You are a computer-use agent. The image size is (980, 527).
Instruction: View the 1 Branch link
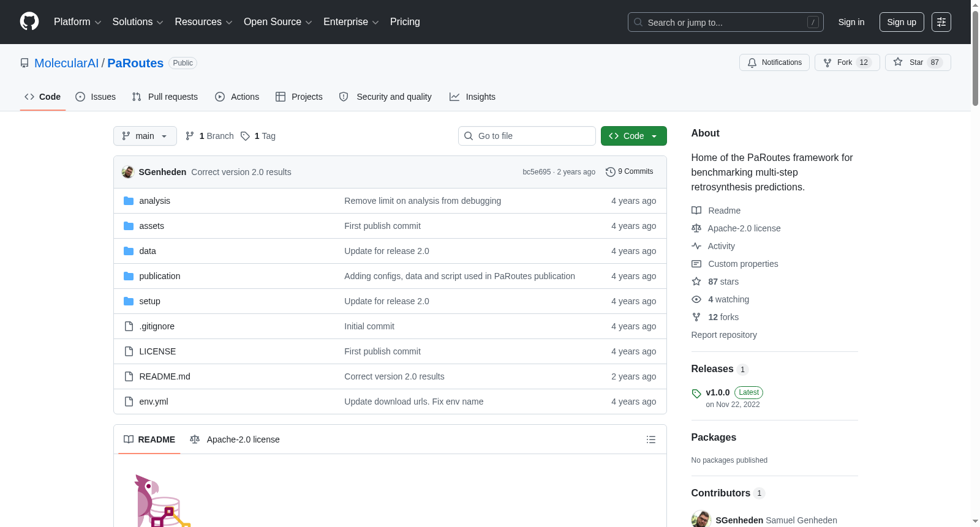click(x=209, y=136)
